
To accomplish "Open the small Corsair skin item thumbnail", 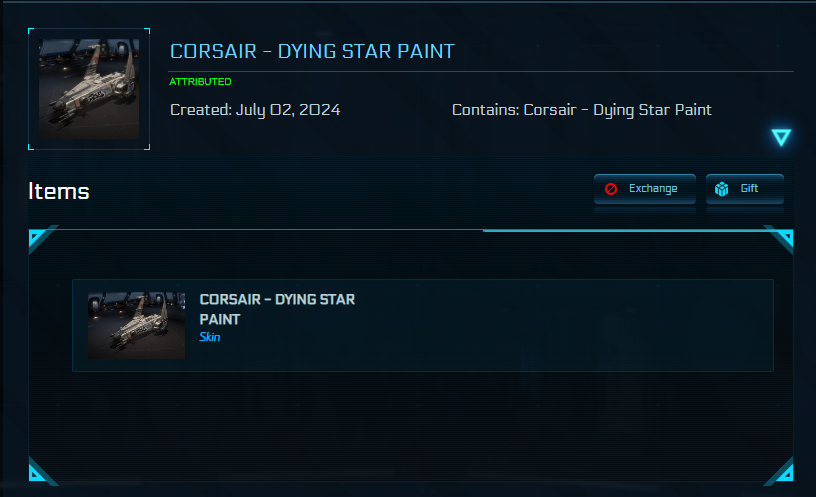I will click(x=136, y=325).
